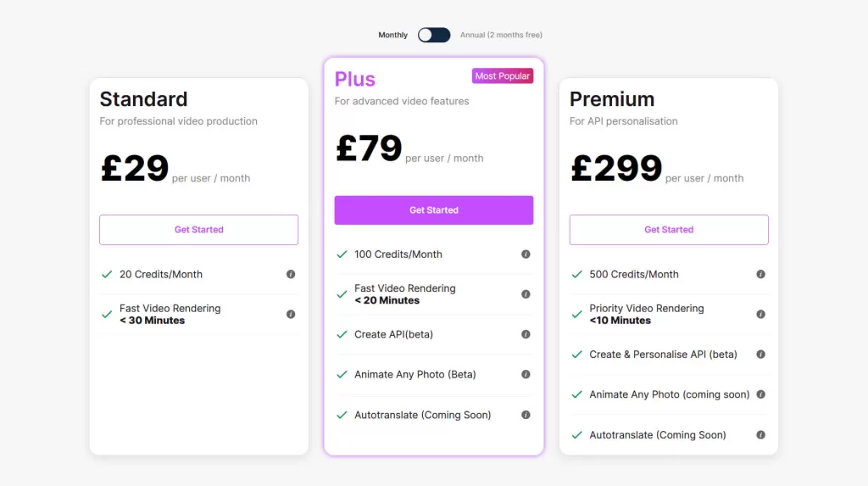The width and height of the screenshot is (868, 486).
Task: Show info for Create & Personalise API (beta)
Action: tap(760, 354)
